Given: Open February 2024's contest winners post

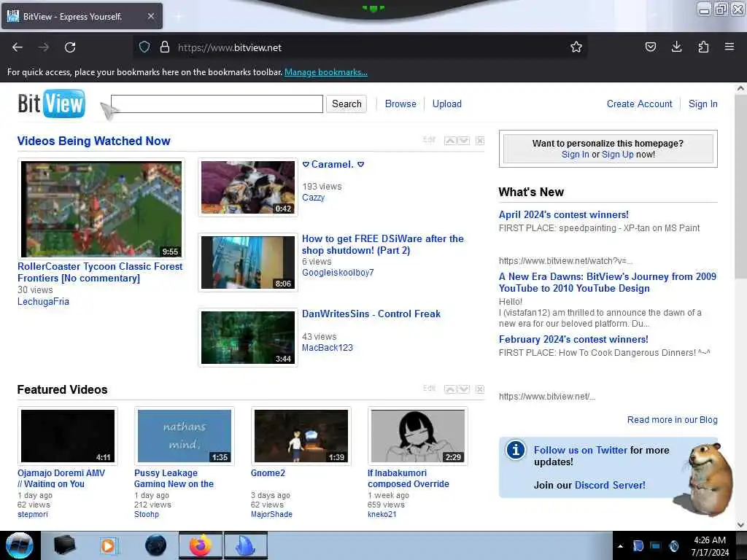Looking at the screenshot, I should tap(573, 340).
